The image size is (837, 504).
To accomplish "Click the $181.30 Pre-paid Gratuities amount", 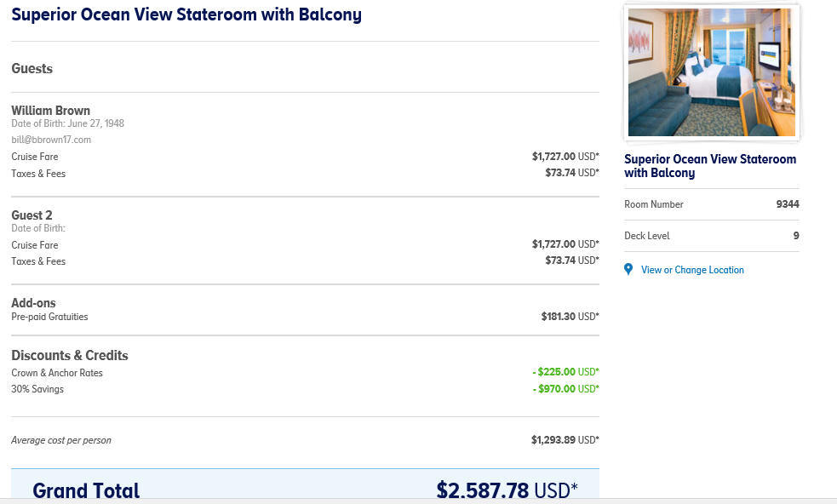I will tap(570, 317).
